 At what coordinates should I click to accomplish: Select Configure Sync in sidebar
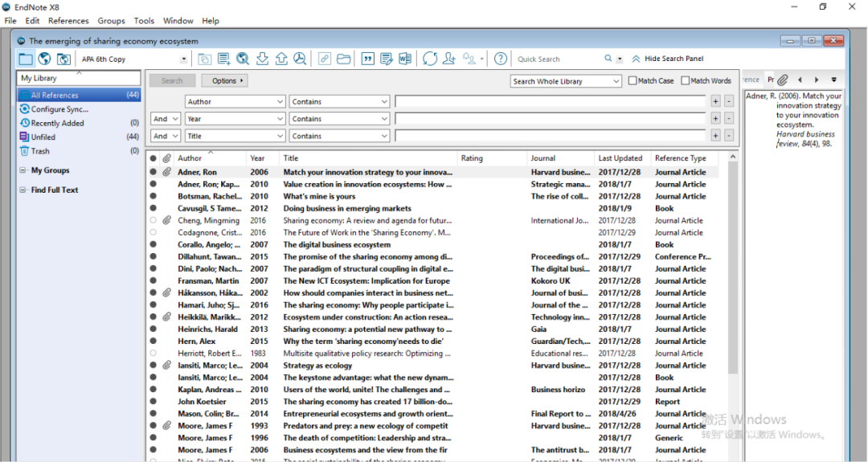click(x=59, y=109)
